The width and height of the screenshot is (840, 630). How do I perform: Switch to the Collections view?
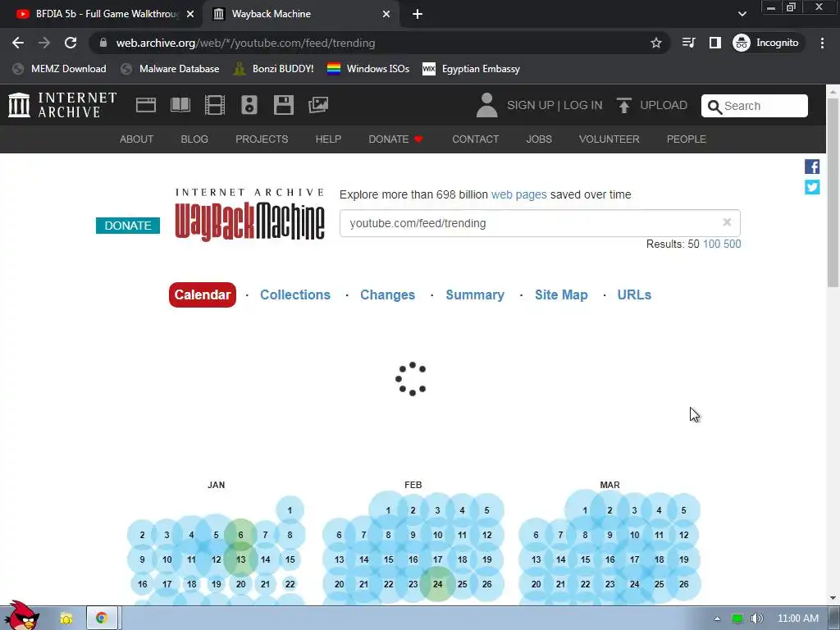pos(295,294)
